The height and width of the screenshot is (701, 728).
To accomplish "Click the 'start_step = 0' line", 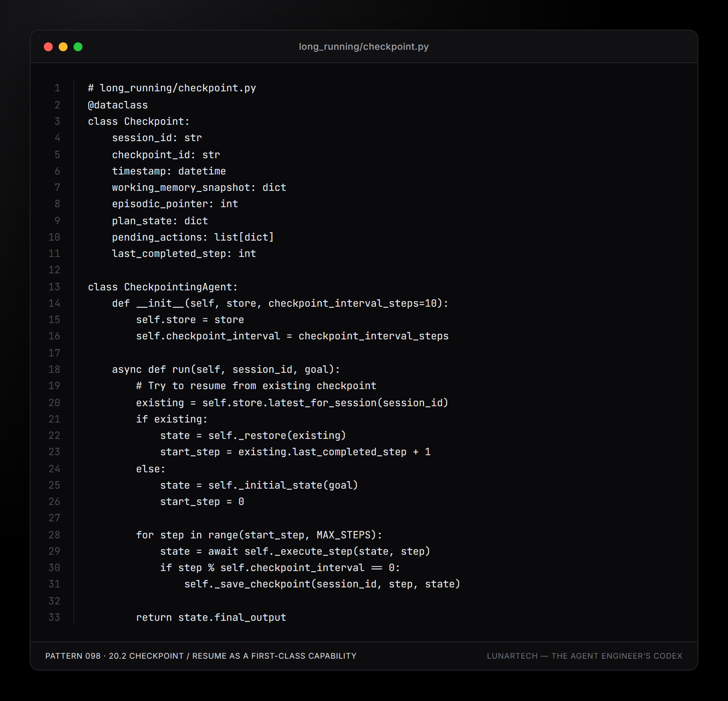I will (202, 502).
